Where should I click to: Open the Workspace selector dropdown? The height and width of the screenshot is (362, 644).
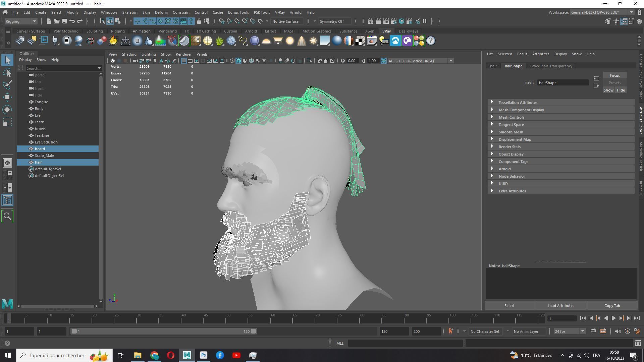click(x=602, y=12)
